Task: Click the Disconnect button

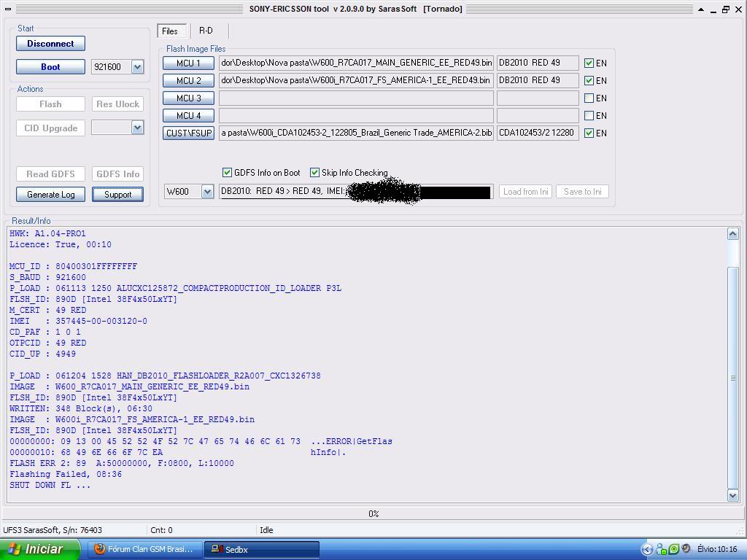Action: [50, 43]
